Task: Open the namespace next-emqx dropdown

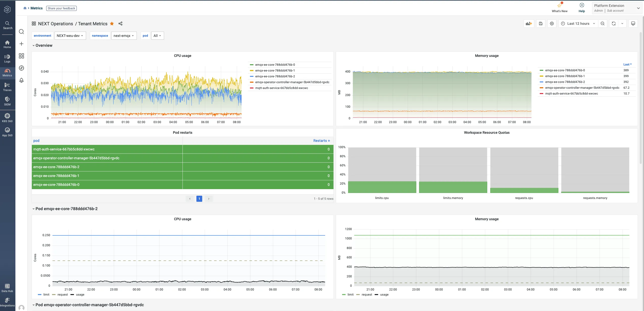Action: tap(124, 36)
